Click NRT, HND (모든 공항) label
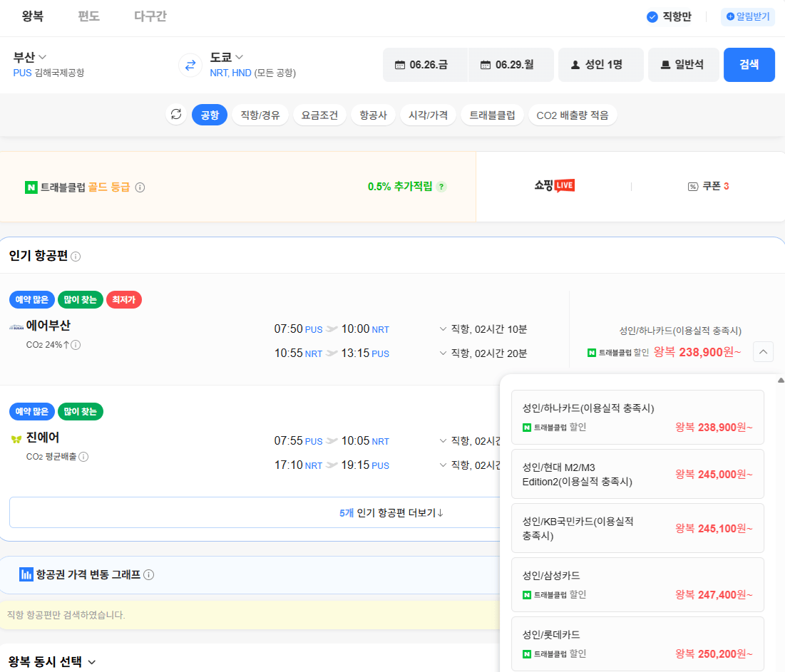 click(253, 73)
